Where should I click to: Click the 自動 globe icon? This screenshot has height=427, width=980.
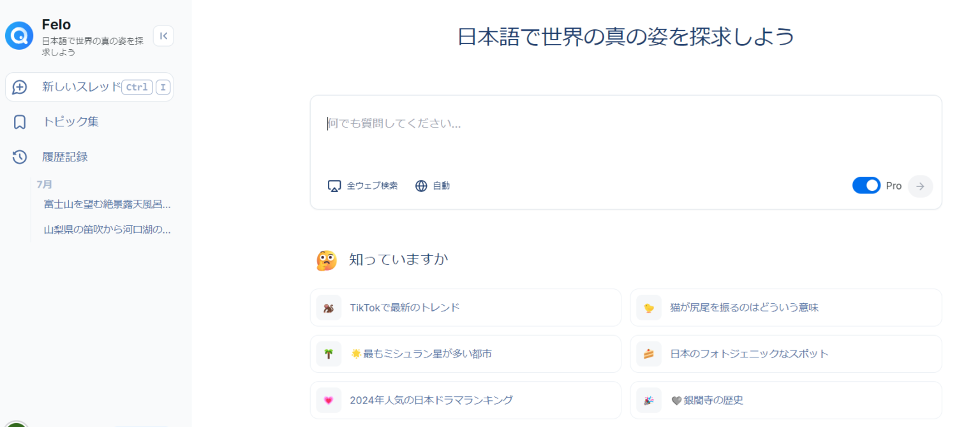click(420, 186)
